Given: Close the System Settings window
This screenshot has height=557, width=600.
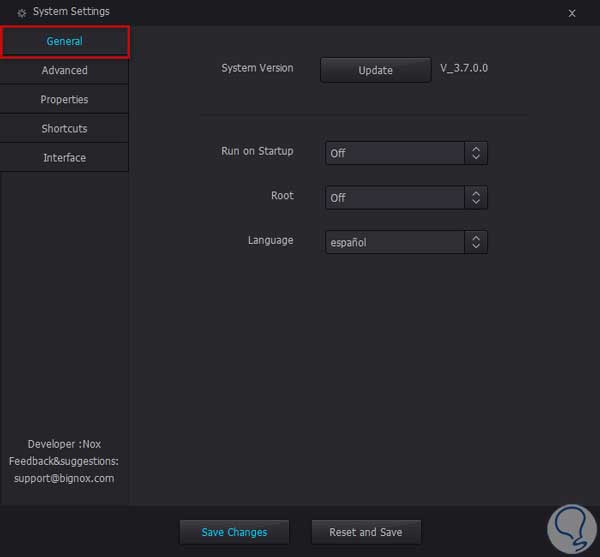Looking at the screenshot, I should click(572, 13).
